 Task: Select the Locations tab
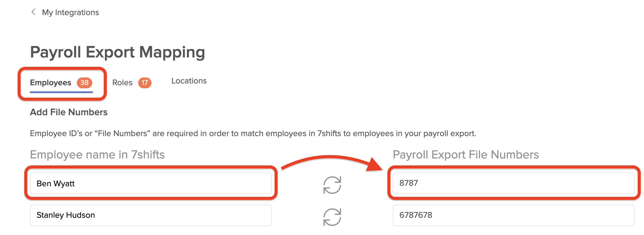tap(189, 81)
